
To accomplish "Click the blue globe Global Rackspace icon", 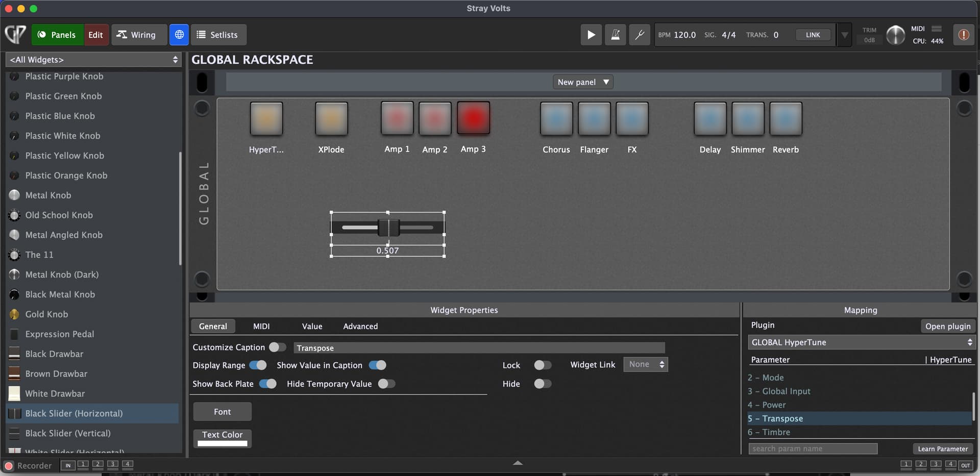I will (x=179, y=35).
